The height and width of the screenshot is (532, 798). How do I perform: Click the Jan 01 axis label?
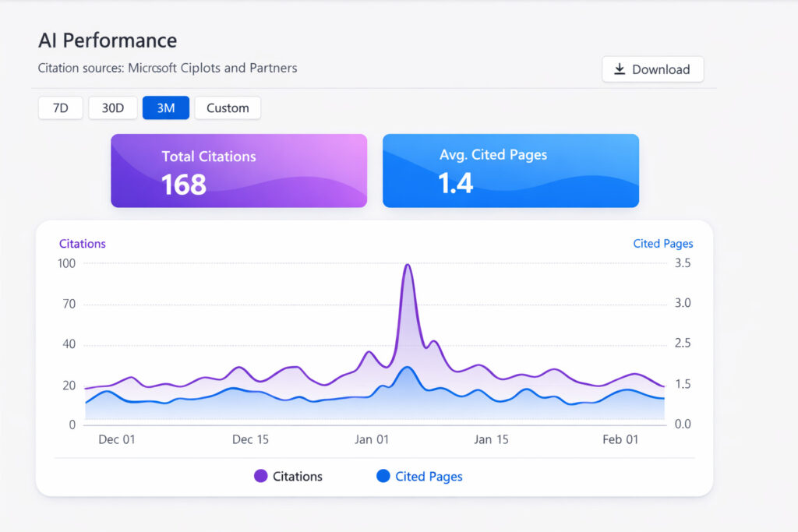[x=372, y=439]
